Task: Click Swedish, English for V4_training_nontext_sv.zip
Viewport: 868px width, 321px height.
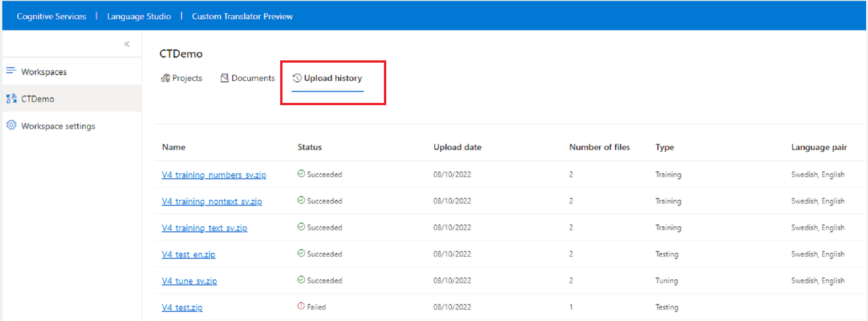Action: click(x=818, y=201)
